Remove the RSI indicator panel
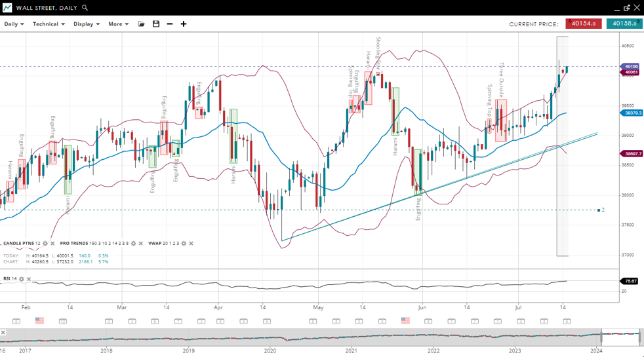The height and width of the screenshot is (357, 644). [x=29, y=279]
